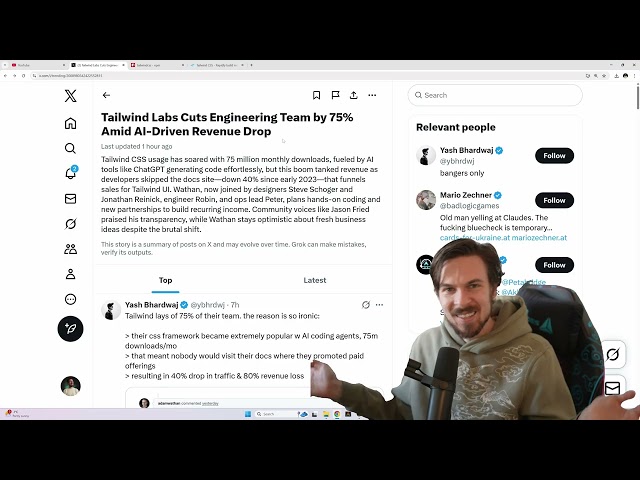640x480 pixels.
Task: Open Grok icon in left sidebar
Action: pyautogui.click(x=70, y=224)
